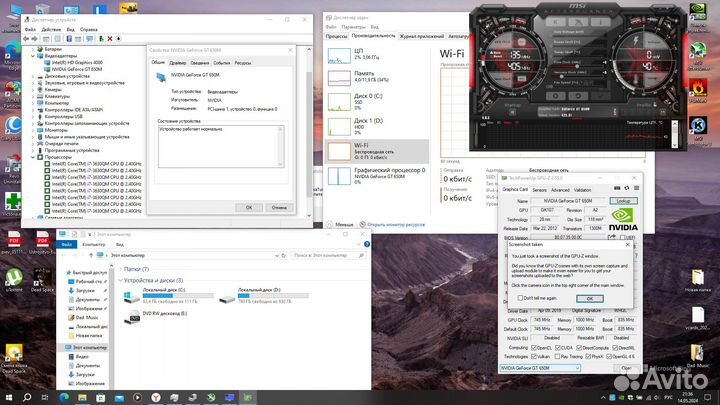This screenshot has width=720, height=405.
Task: Click the Afterburner reset button
Action: pyautogui.click(x=578, y=96)
